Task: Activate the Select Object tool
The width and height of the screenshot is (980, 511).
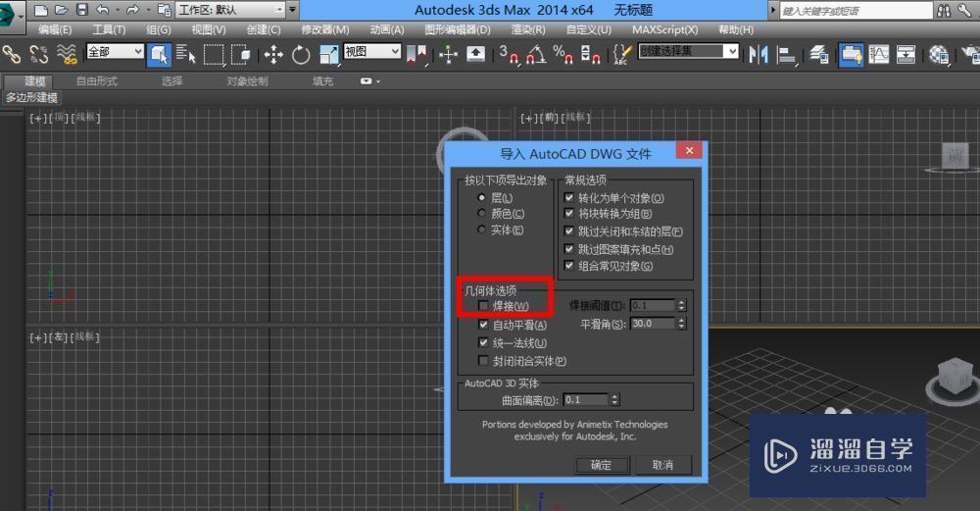Action: tap(159, 54)
